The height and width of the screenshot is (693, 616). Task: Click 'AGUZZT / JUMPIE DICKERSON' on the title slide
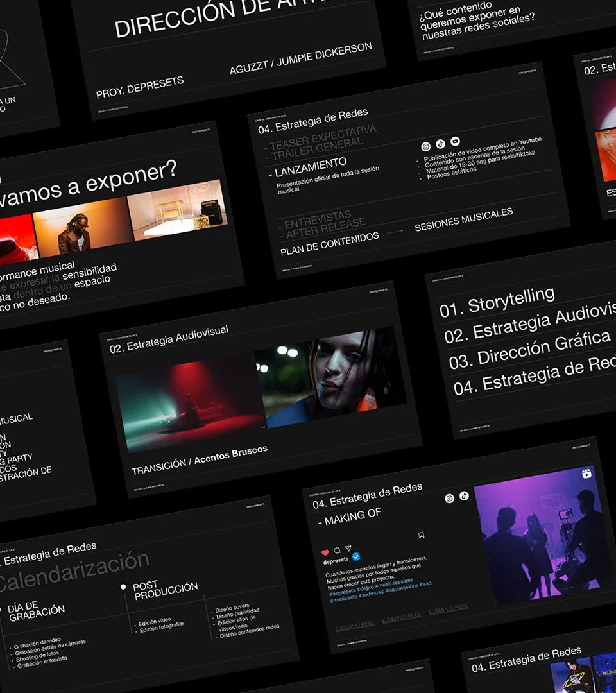(301, 58)
